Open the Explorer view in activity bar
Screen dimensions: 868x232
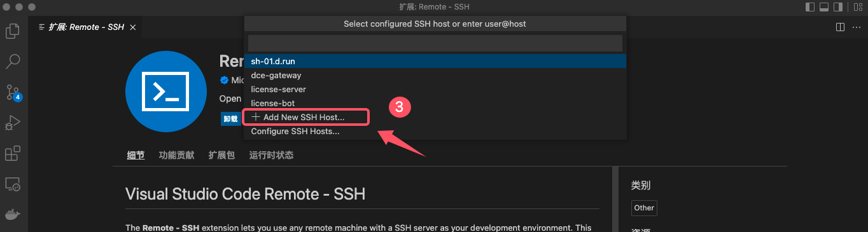[x=13, y=31]
